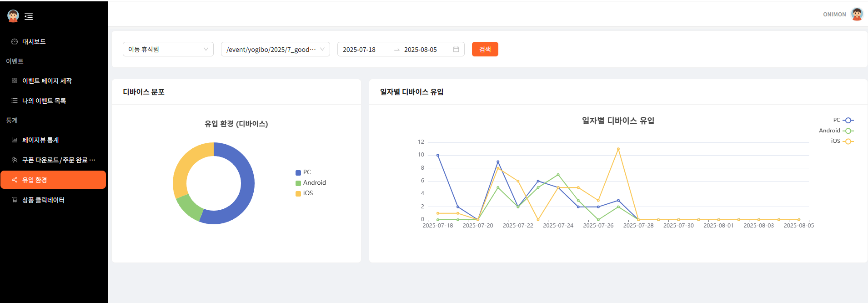Click the shopping cart product click icon
Image resolution: width=868 pixels, height=303 pixels.
click(15, 200)
